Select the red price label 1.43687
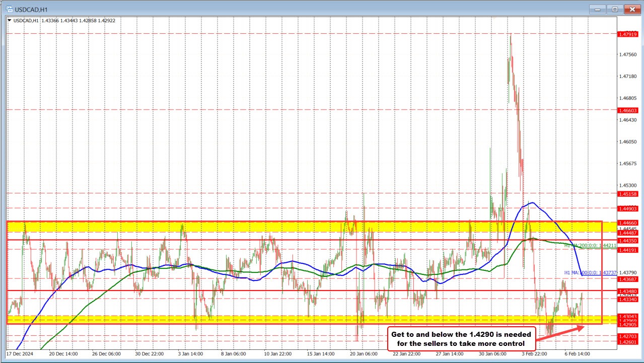644x363 pixels. (x=628, y=278)
